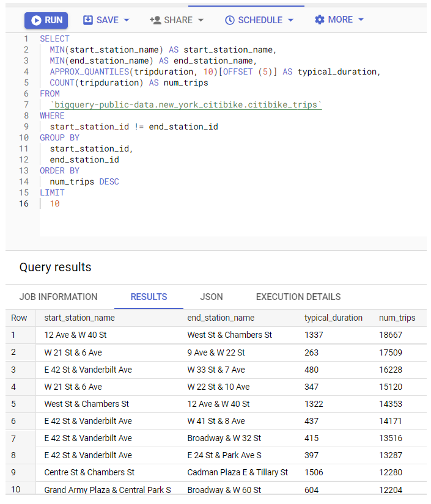This screenshot has height=504, width=431.
Task: Click the num_trips column header
Action: pyautogui.click(x=397, y=318)
